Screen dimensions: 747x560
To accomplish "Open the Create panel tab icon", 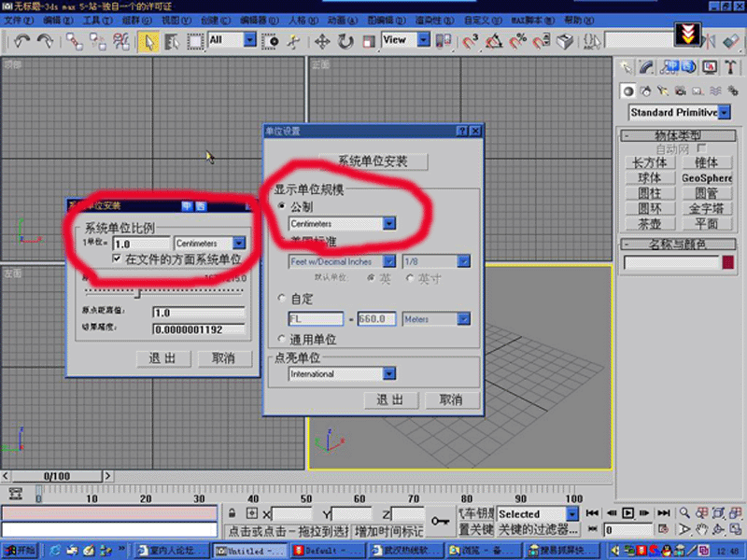I will point(626,67).
